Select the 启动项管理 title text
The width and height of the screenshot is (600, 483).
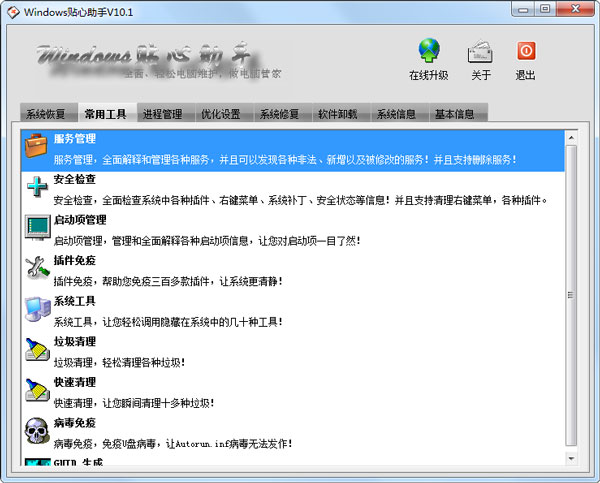point(80,220)
